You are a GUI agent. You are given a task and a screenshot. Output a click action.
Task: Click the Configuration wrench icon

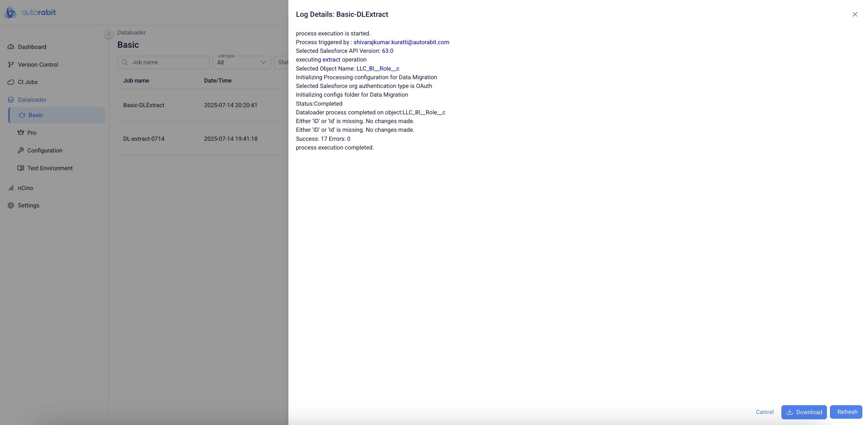(x=21, y=150)
